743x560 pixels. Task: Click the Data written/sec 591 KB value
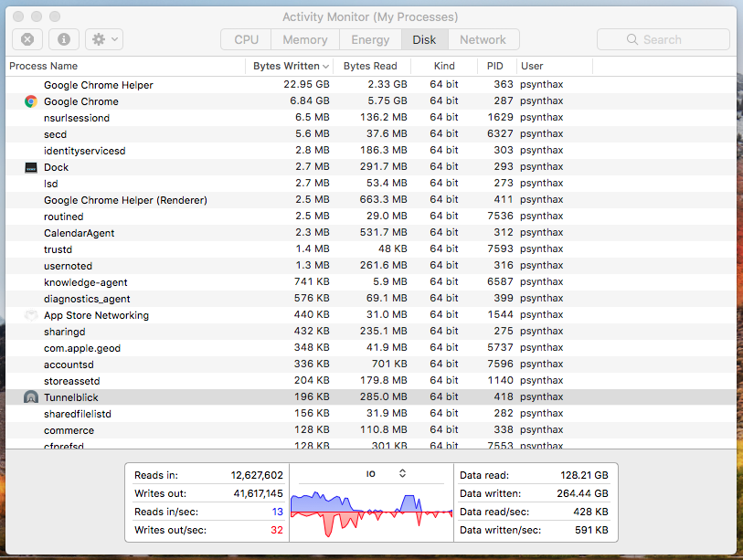click(x=591, y=530)
